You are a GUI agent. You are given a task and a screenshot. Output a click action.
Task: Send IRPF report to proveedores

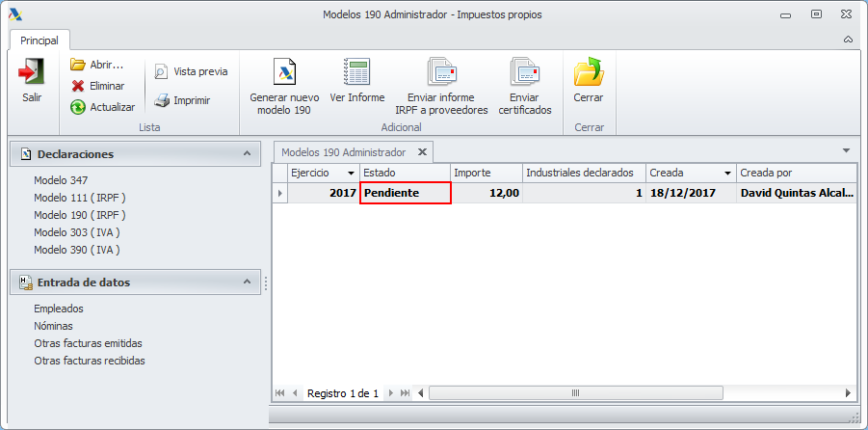pos(441,72)
